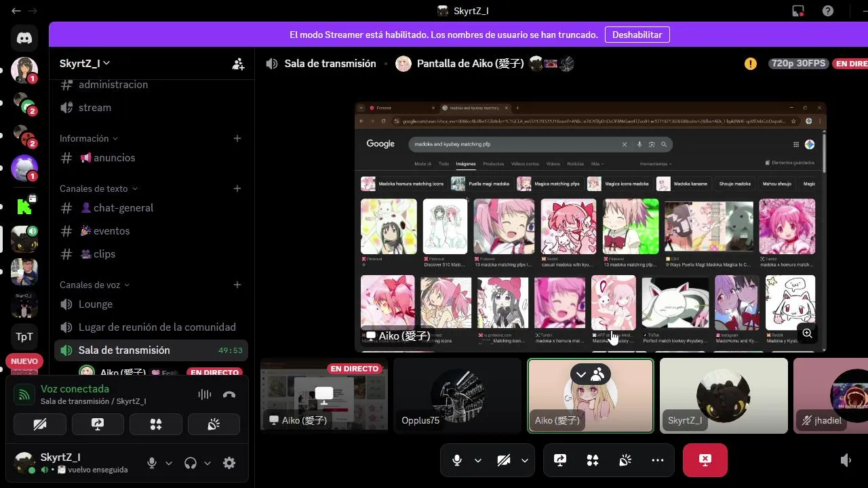Open soundboard in the voice panel
868x488 pixels.
tap(214, 424)
